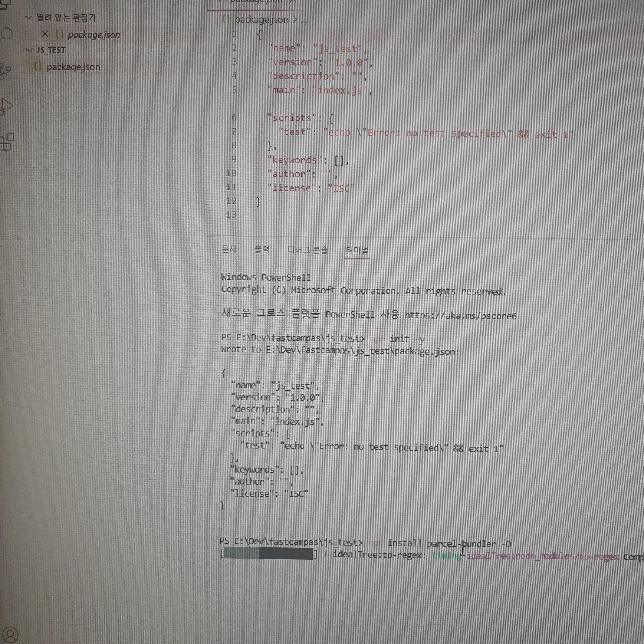This screenshot has height=644, width=644.
Task: Open package.json under the JS_TEST folder
Action: [73, 67]
